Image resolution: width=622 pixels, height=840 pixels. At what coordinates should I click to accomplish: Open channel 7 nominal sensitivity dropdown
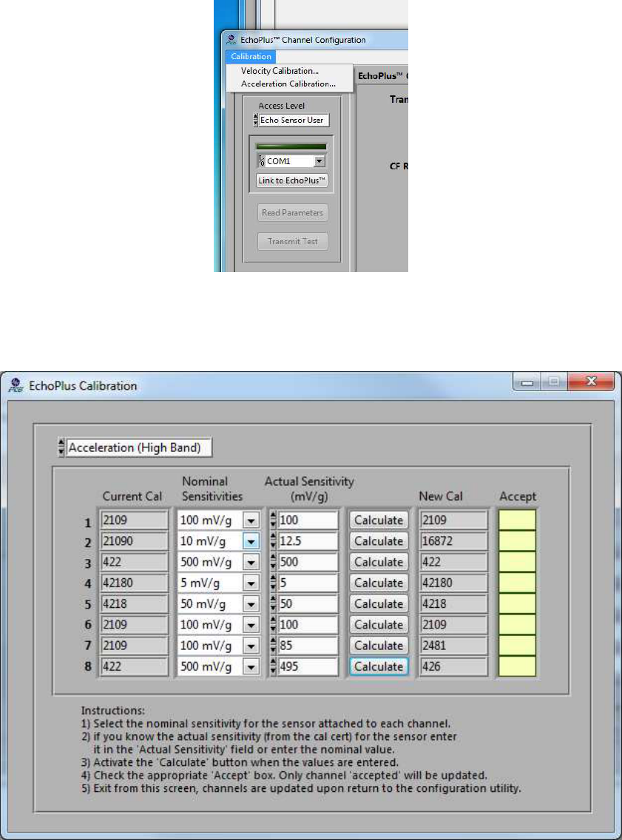[251, 646]
